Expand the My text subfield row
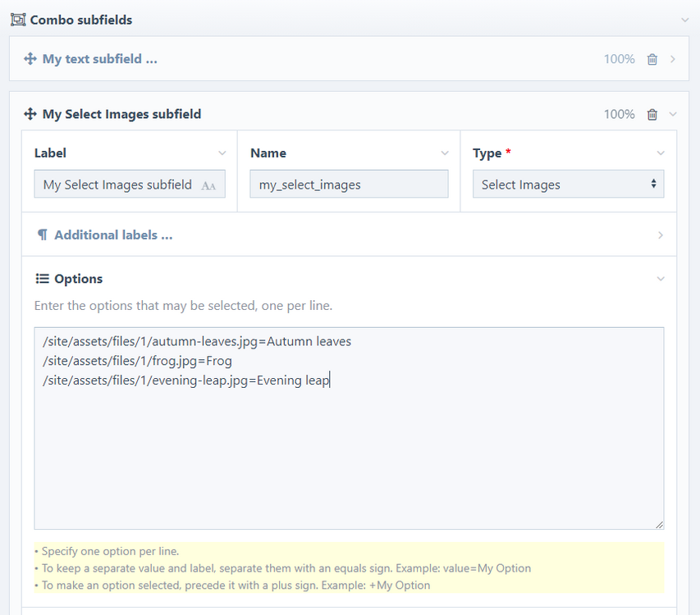This screenshot has width=700, height=615. [x=673, y=59]
